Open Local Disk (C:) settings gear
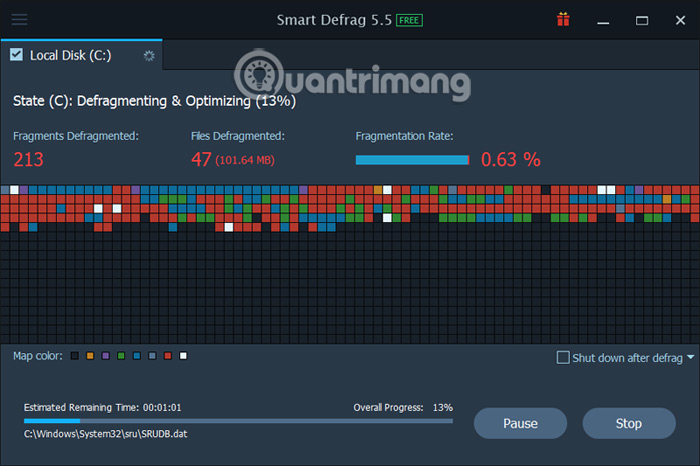700x466 pixels. (x=149, y=55)
